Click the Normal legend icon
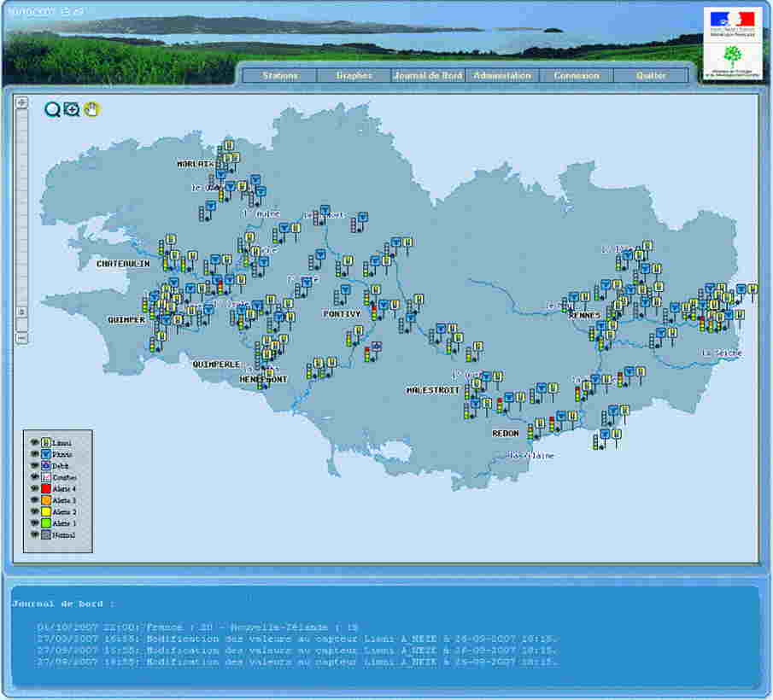This screenshot has width=773, height=700. (44, 534)
